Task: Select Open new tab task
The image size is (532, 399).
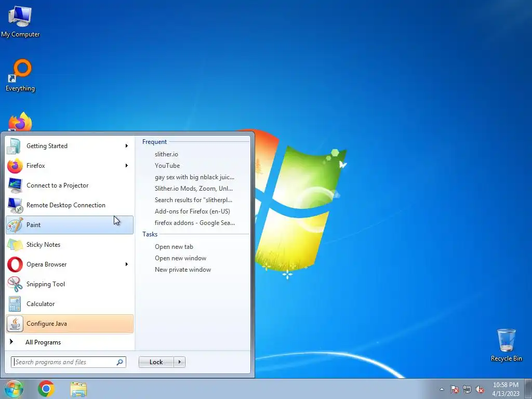Action: coord(174,247)
